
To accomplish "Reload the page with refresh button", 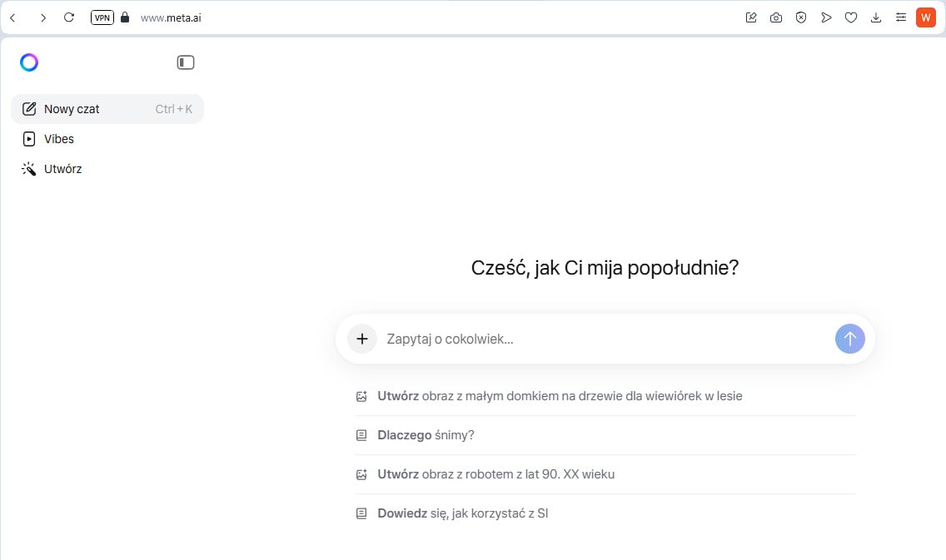I will [69, 17].
